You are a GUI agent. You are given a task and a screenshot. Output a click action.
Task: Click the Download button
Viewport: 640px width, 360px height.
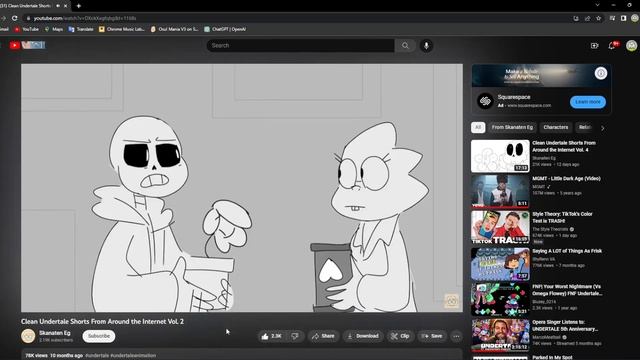[363, 336]
